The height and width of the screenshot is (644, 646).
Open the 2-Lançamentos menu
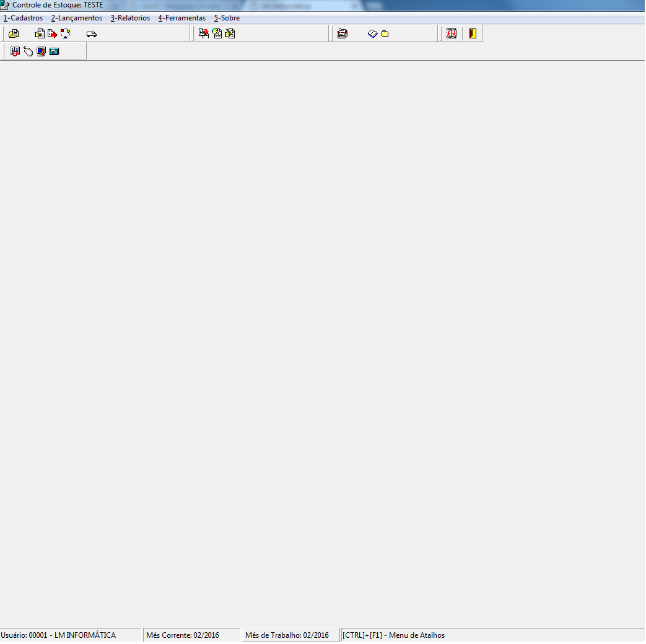[x=77, y=18]
